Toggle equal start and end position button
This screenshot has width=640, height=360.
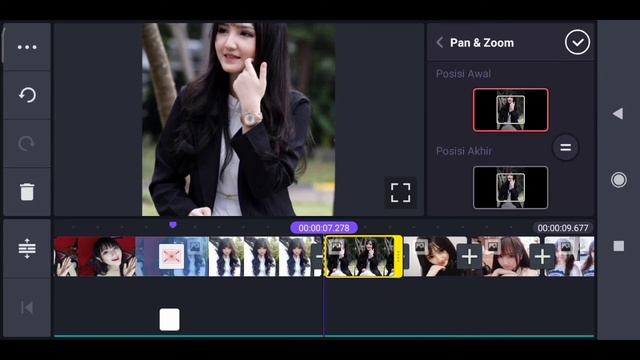coord(565,147)
